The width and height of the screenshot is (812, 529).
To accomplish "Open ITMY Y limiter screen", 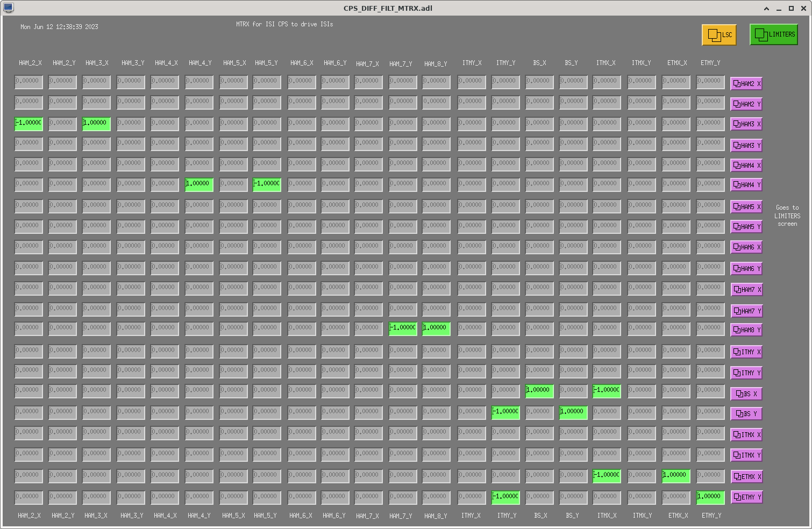I will (746, 373).
